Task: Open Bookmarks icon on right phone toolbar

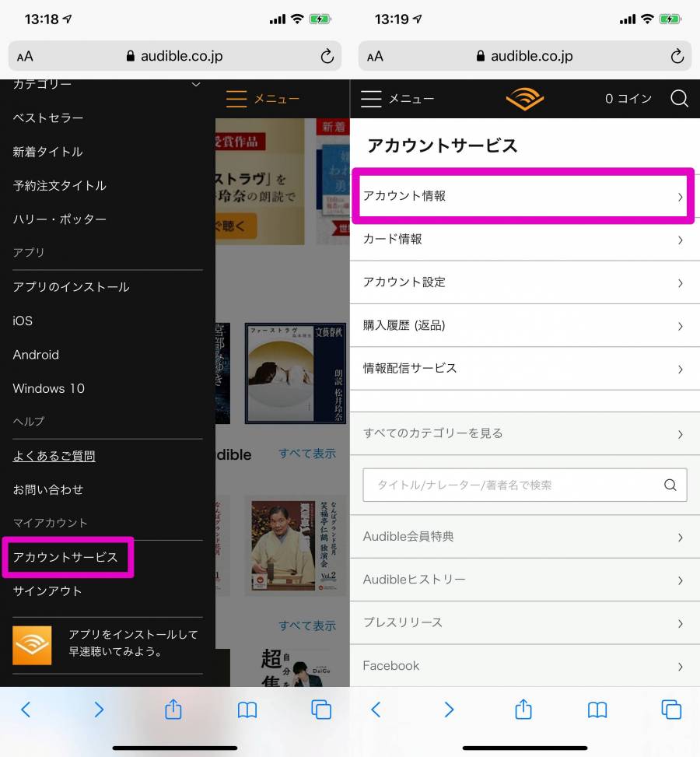Action: coord(597,710)
